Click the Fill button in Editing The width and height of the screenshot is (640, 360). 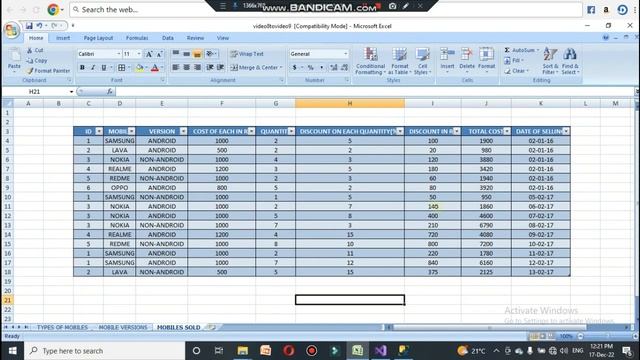click(x=514, y=60)
